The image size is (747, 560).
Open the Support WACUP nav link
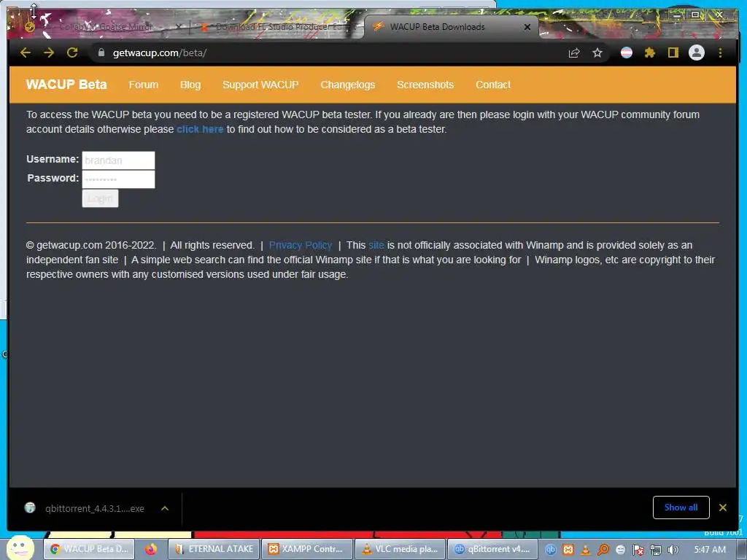[260, 85]
